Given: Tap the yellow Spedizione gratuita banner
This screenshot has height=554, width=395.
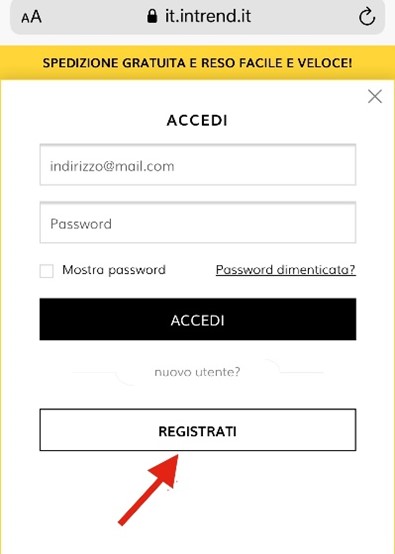Looking at the screenshot, I should 198,63.
